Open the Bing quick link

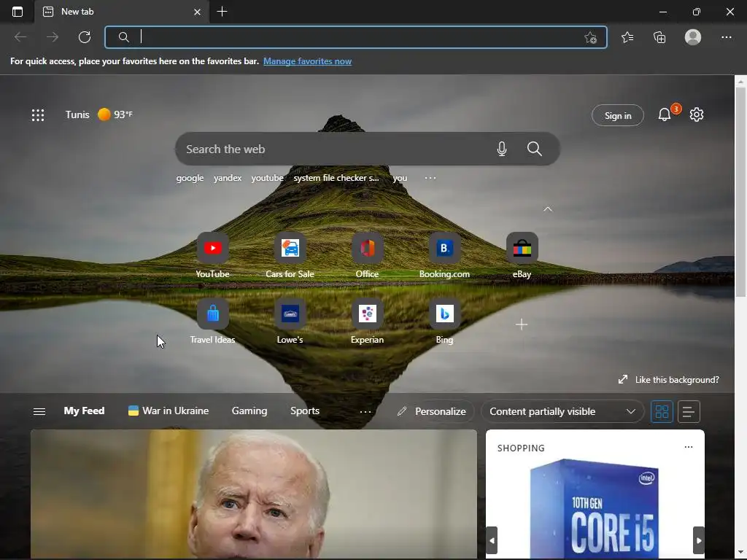(444, 322)
